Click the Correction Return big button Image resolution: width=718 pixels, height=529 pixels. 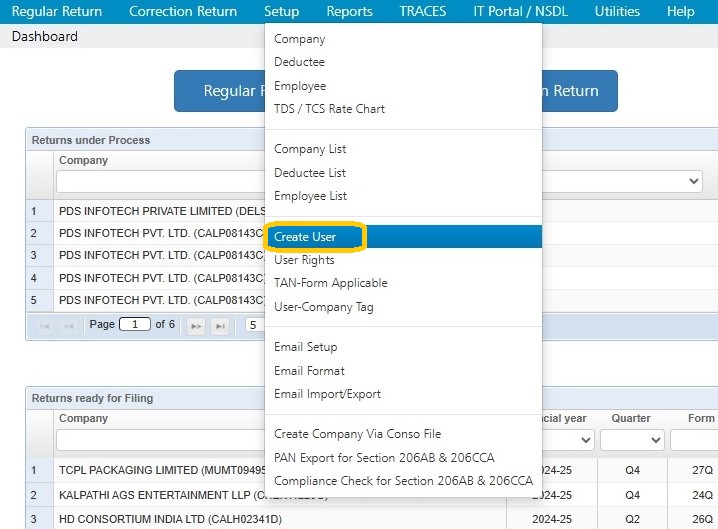(x=580, y=91)
